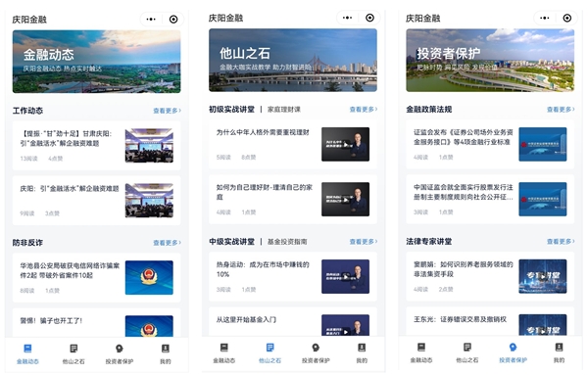Select 投资者保护 tab icon in left screen
This screenshot has width=588, height=375.
120,349
